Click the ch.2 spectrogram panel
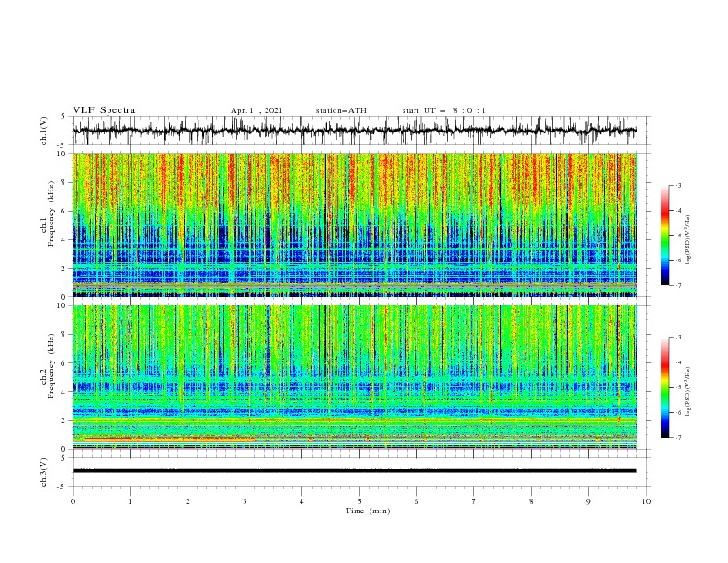The width and height of the screenshot is (728, 563). [355, 377]
